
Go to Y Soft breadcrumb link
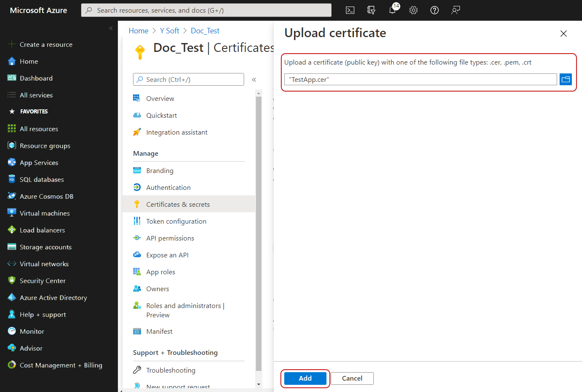(x=169, y=31)
